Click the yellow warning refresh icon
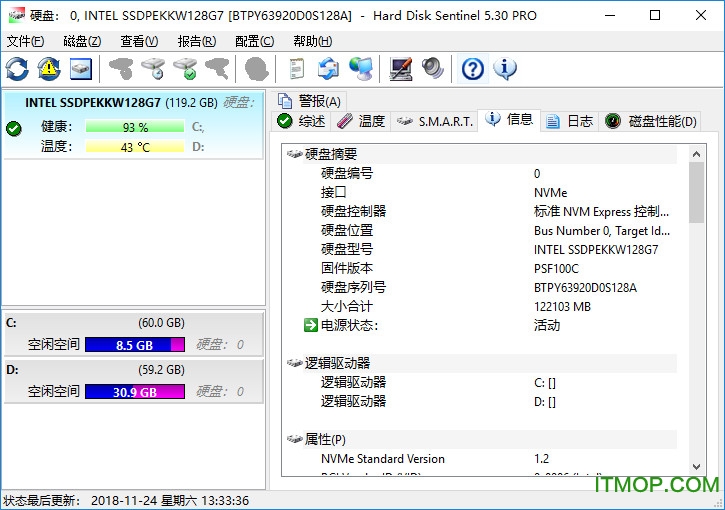725x510 pixels. 49,68
